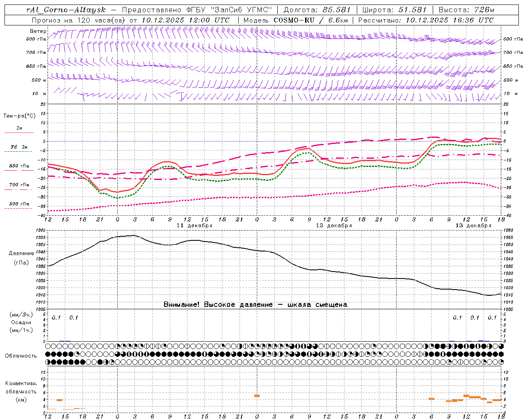The height and width of the screenshot is (420, 525).
Task: Click the (мм/1ч.) precipitation unit label
Action: 21,330
